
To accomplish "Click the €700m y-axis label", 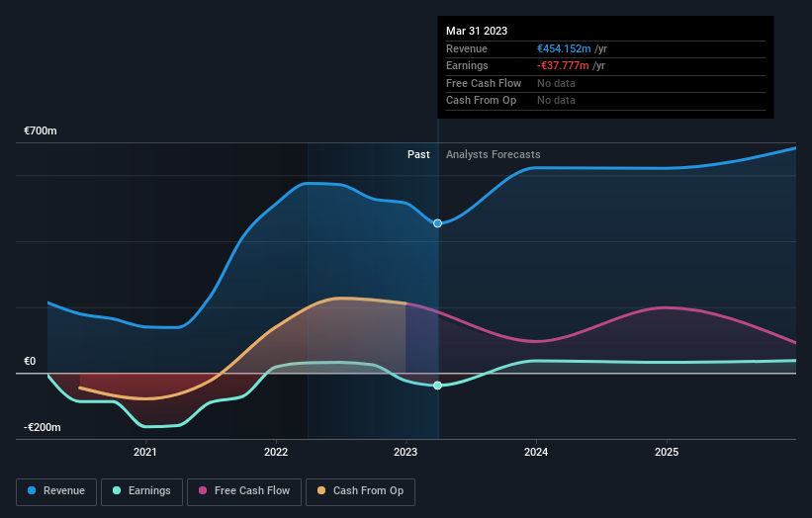I will click(x=41, y=130).
